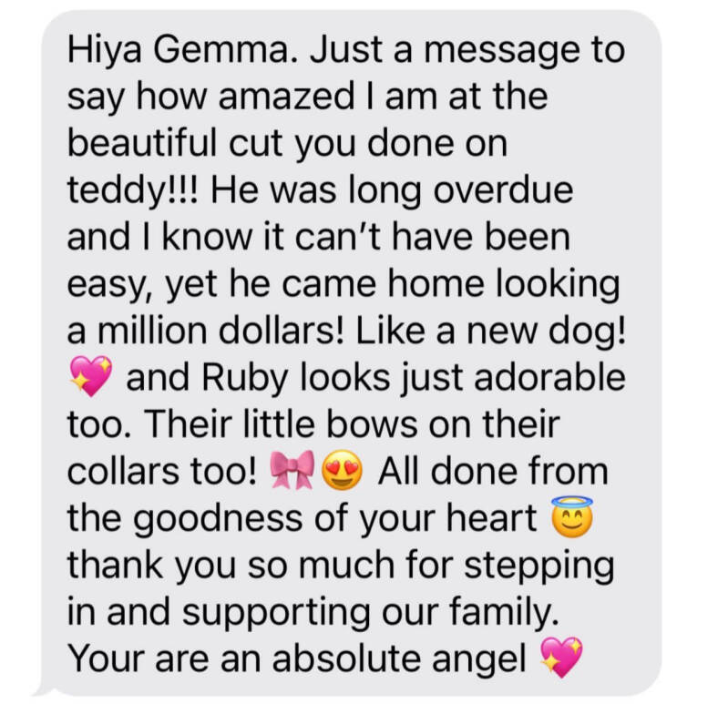Image resolution: width=728 pixels, height=704 pixels.
Task: Click the halo angel smiley emoji
Action: click(x=572, y=517)
